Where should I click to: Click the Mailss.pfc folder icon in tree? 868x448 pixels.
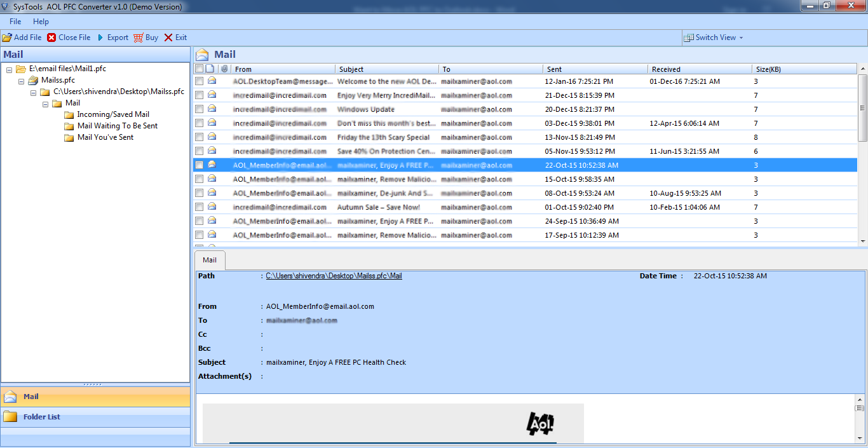pyautogui.click(x=33, y=80)
